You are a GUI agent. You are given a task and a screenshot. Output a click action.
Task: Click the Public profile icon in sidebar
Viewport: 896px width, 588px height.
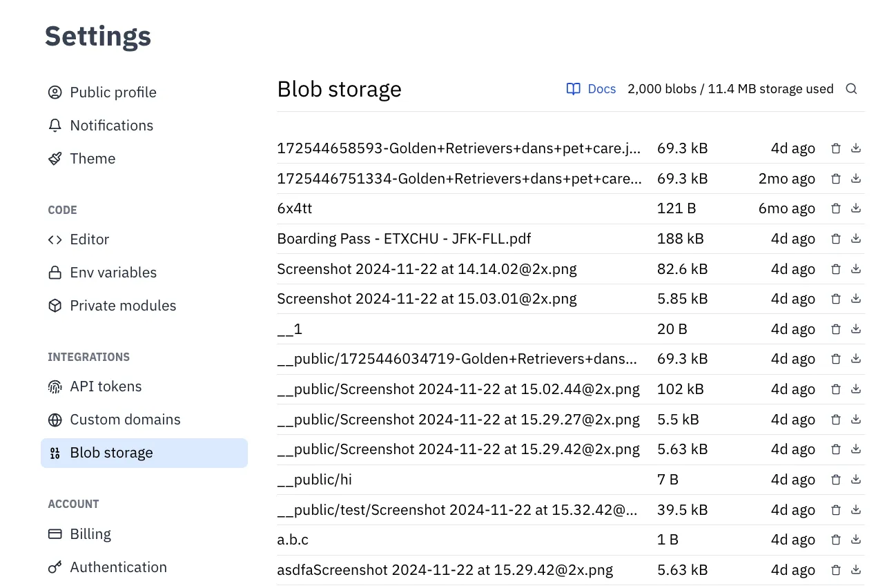55,92
